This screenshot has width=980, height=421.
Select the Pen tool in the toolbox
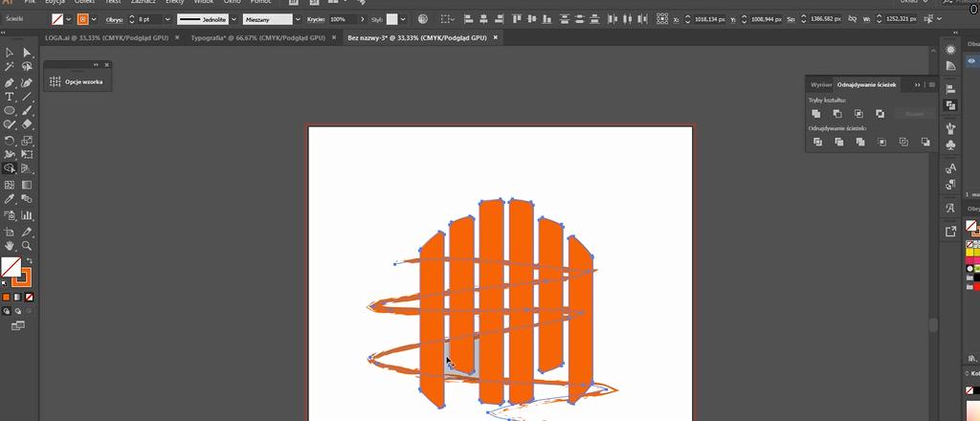(x=10, y=82)
